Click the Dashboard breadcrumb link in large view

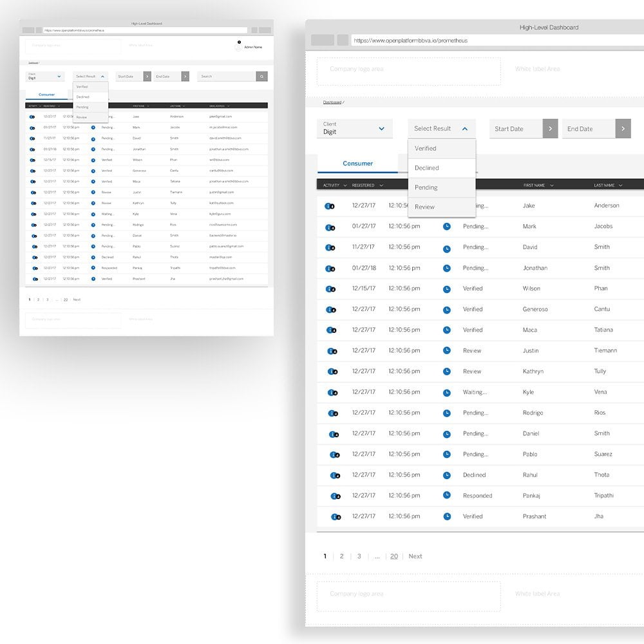pos(332,102)
